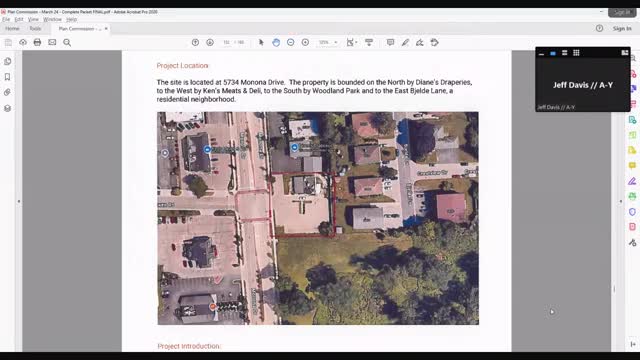Print the document with printer icon
640x360 pixels.
[x=37, y=42]
